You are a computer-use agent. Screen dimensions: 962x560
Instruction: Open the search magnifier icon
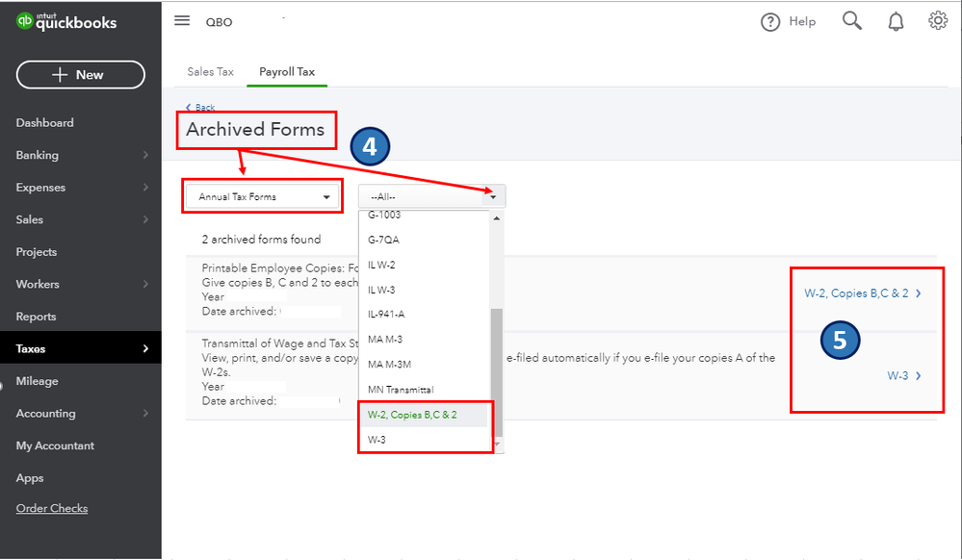pyautogui.click(x=851, y=21)
